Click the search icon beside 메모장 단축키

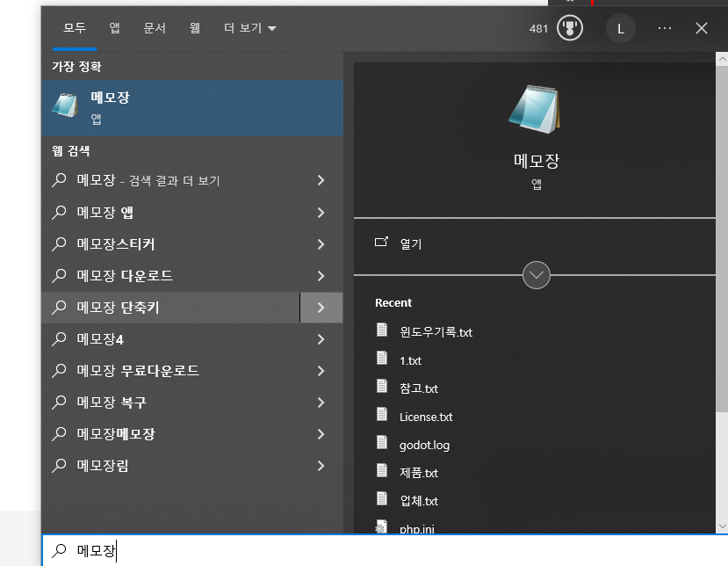tap(59, 307)
